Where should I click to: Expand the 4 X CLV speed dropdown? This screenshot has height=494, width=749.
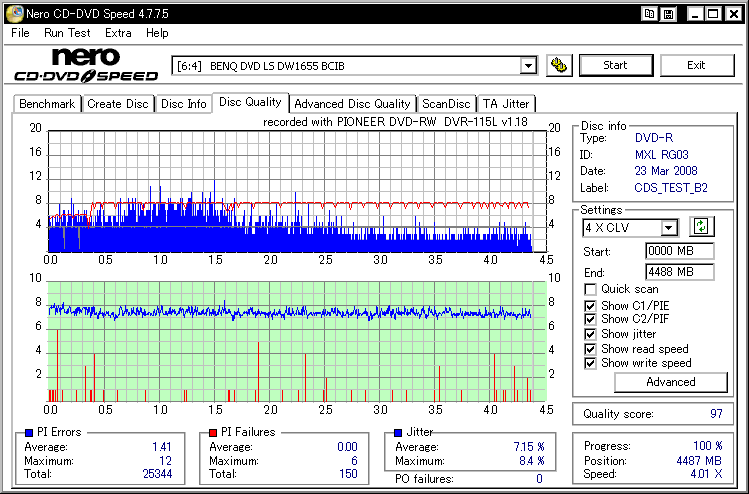tap(669, 228)
